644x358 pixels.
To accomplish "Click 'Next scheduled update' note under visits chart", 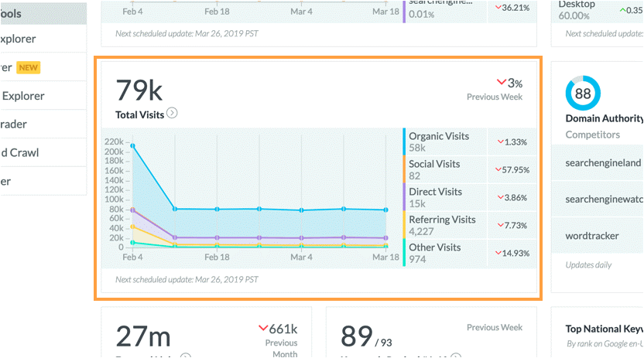I will click(x=187, y=280).
